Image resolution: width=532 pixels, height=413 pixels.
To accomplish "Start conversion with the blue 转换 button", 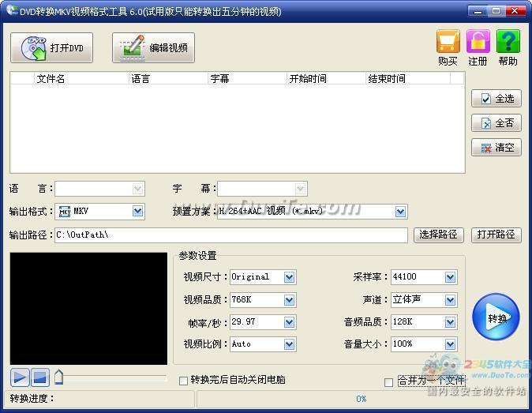I will pos(496,317).
